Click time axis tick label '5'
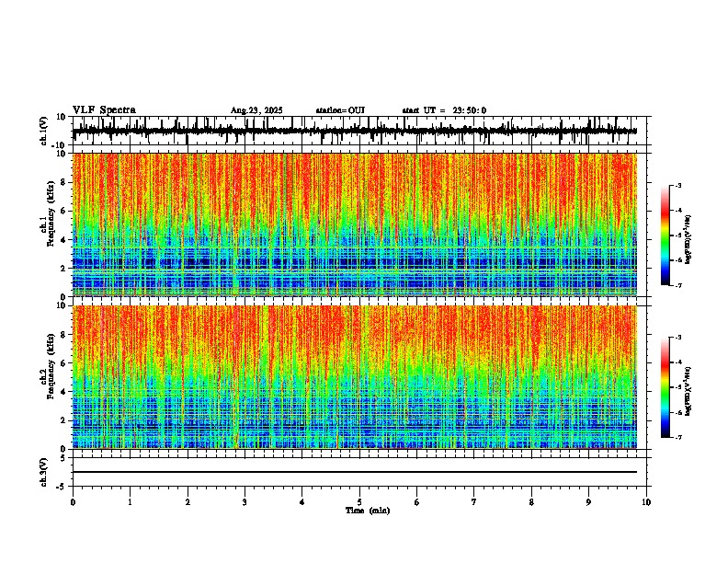Image resolution: width=728 pixels, height=563 pixels. tap(359, 502)
